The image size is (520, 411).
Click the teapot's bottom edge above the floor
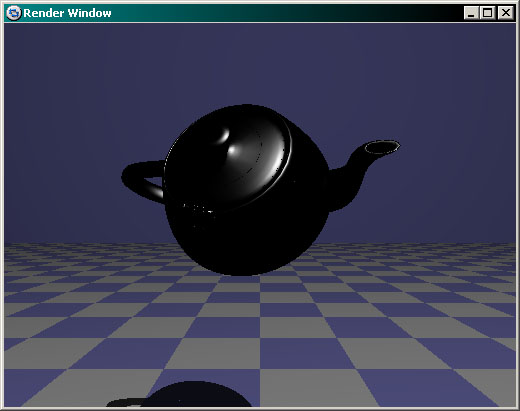coord(245,273)
